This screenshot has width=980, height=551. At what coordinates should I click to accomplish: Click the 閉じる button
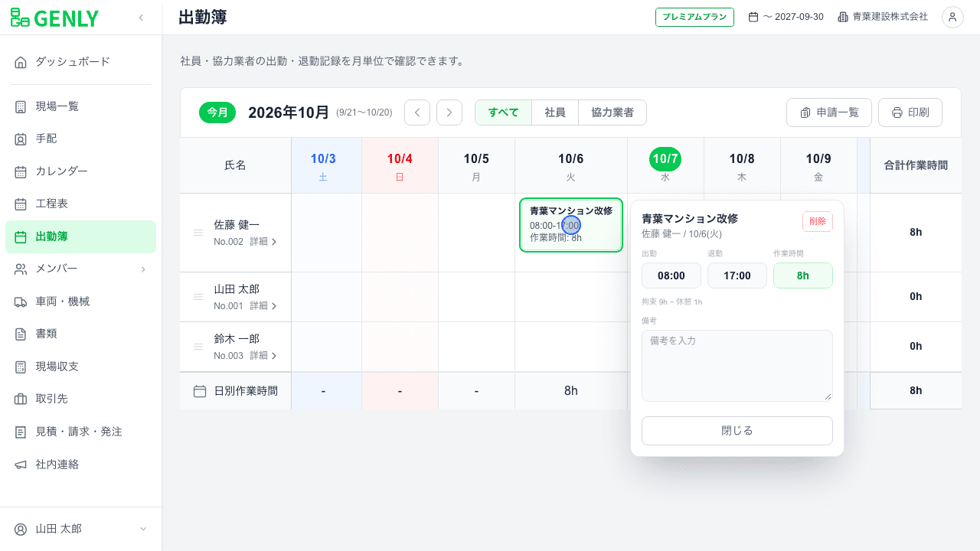[737, 431]
